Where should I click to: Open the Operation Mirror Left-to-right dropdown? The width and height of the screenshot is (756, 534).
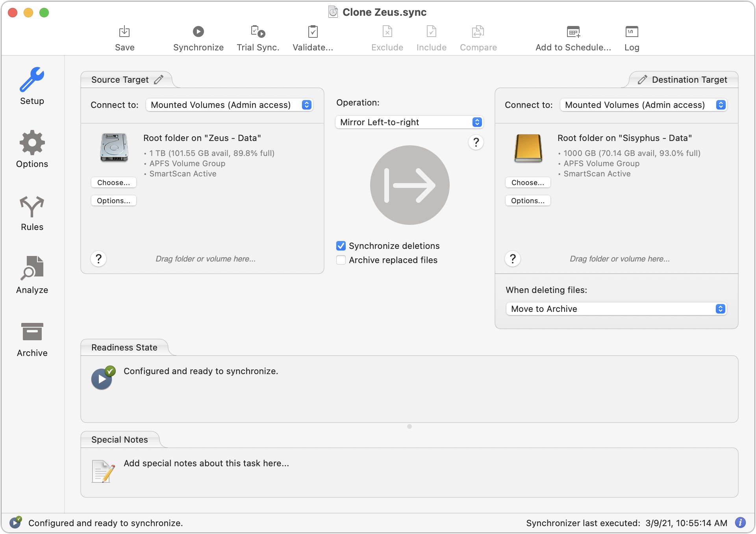[409, 122]
